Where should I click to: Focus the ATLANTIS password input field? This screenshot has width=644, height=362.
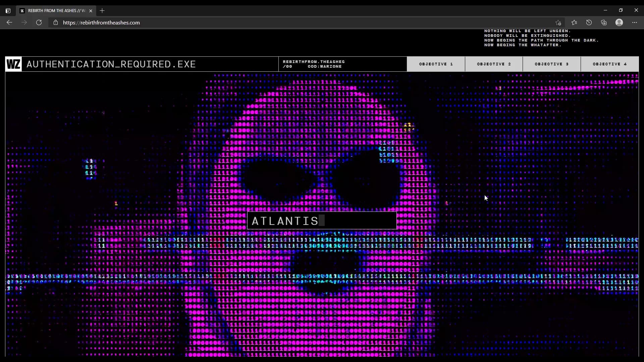click(x=322, y=221)
